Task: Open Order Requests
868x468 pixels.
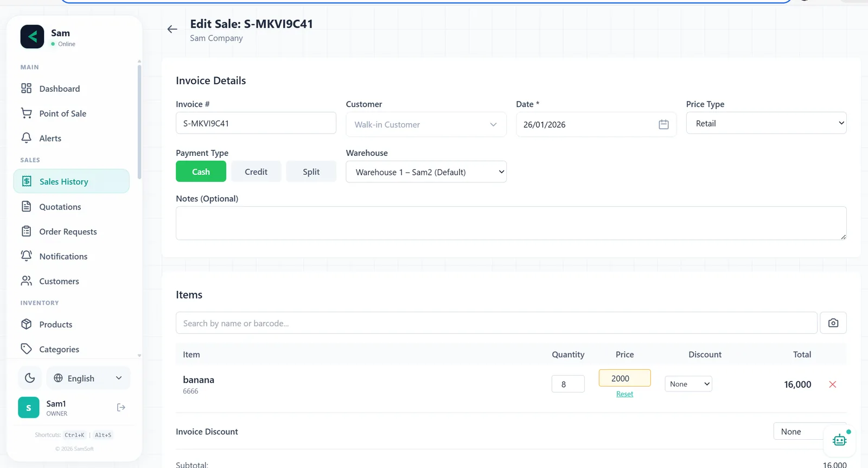Action: [x=72, y=232]
